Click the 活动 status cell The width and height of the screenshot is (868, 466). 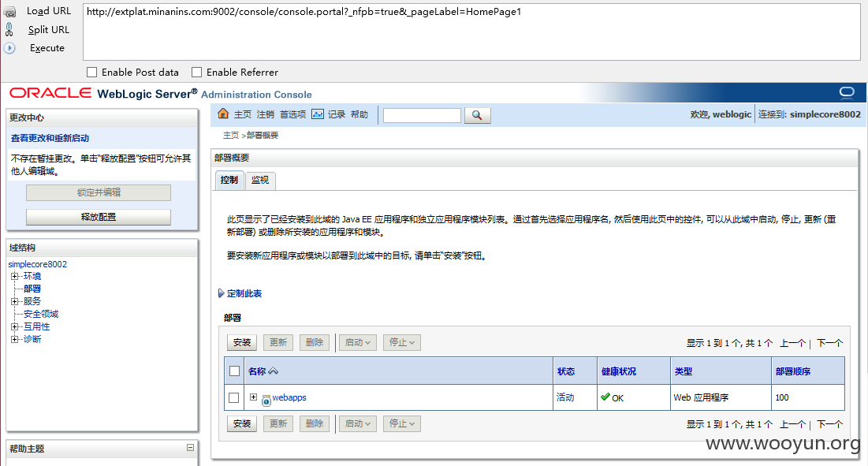565,397
